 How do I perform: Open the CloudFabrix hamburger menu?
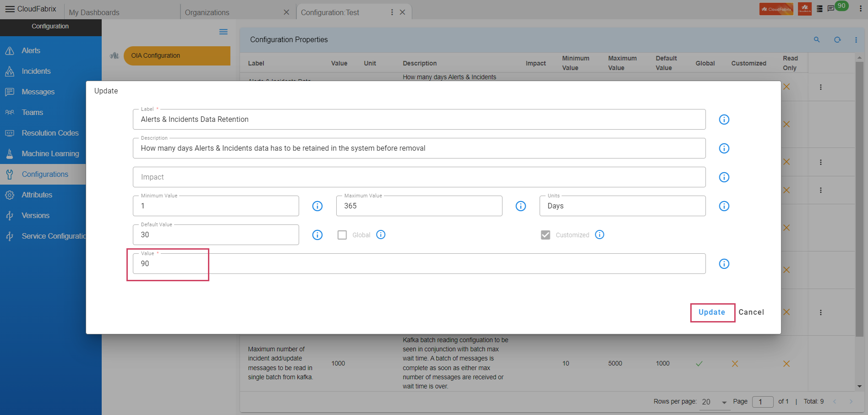pos(10,9)
